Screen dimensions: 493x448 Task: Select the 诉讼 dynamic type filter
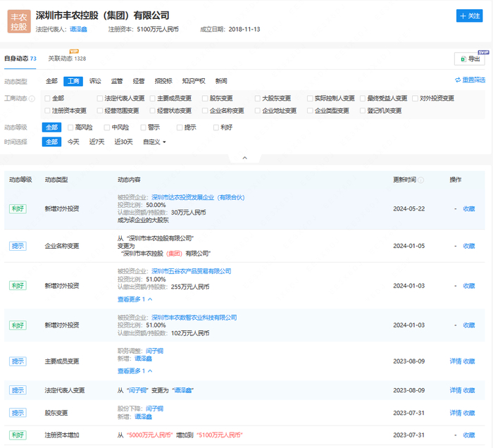95,81
